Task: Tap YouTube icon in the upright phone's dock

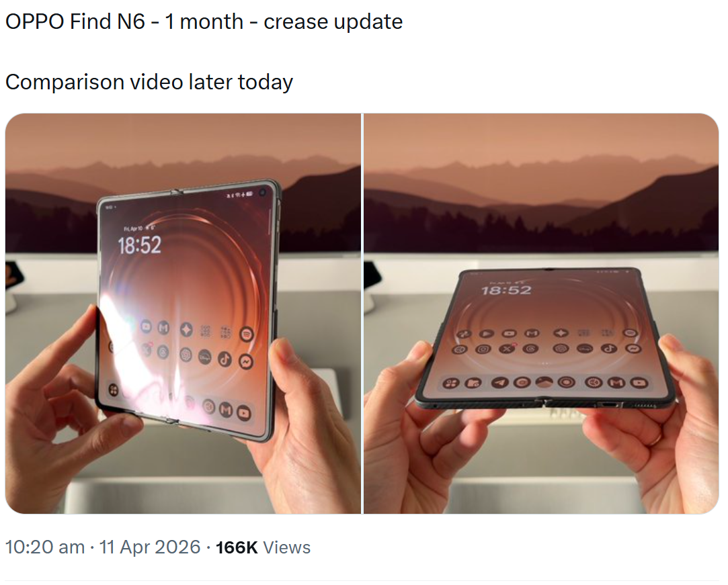Action: click(244, 412)
